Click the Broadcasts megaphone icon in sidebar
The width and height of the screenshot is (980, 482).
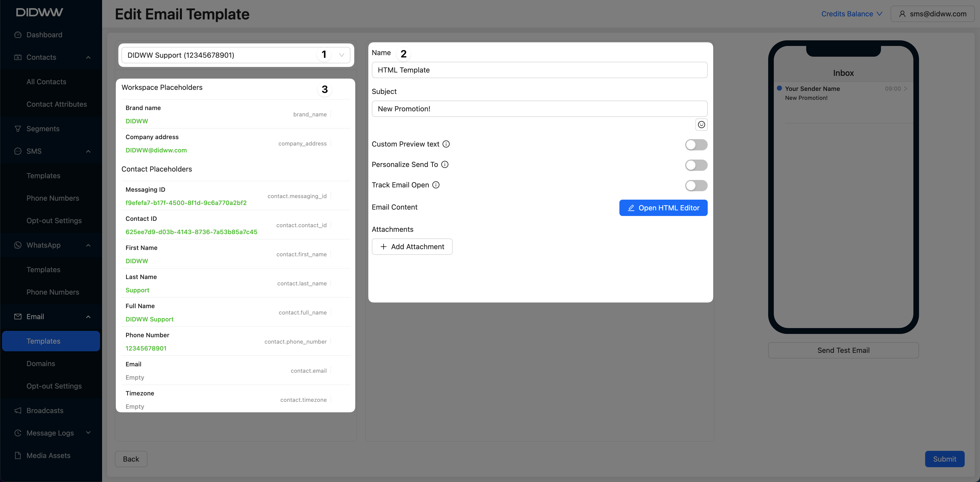click(18, 411)
